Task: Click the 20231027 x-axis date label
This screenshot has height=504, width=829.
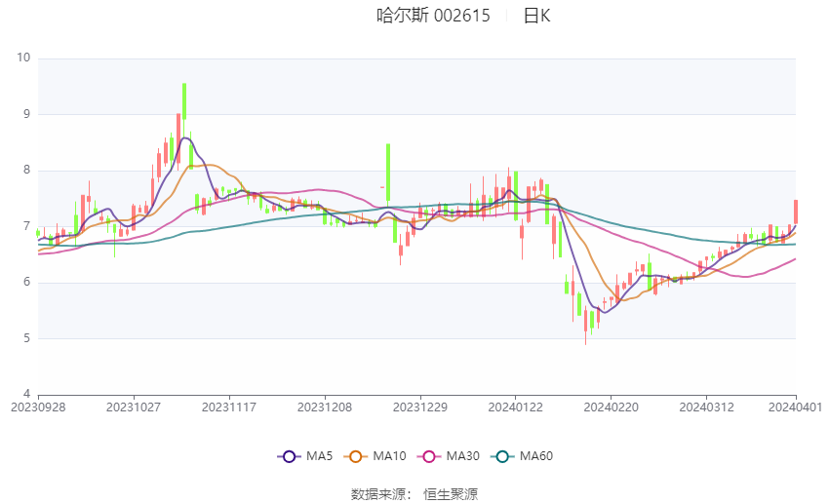Action: coord(134,407)
